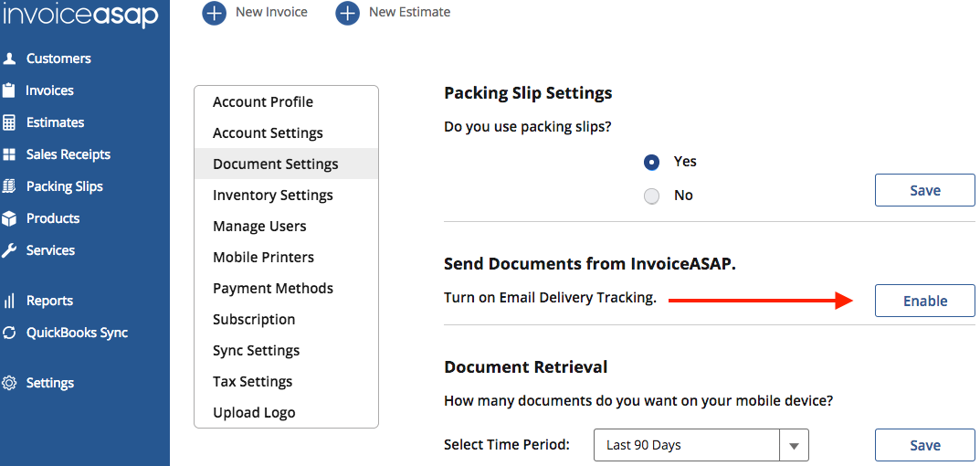Save the Packing Slip Settings

coord(924,191)
